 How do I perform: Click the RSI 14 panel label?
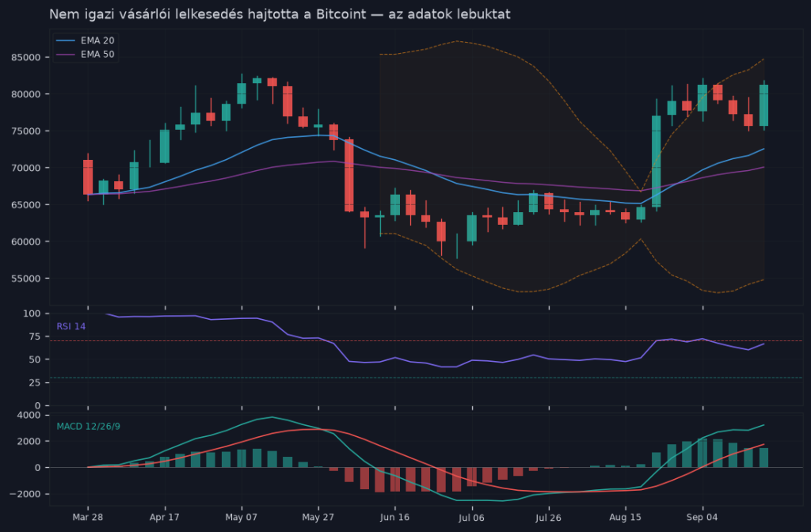point(70,326)
